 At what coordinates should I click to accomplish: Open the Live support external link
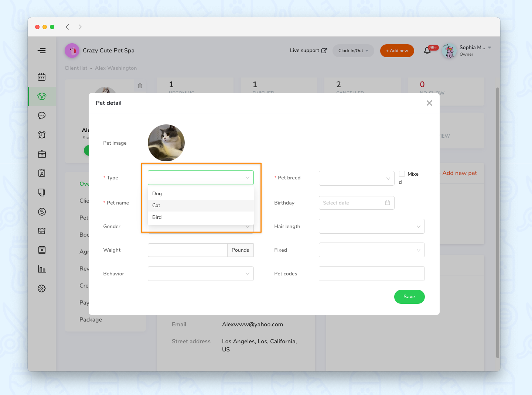[x=308, y=51]
